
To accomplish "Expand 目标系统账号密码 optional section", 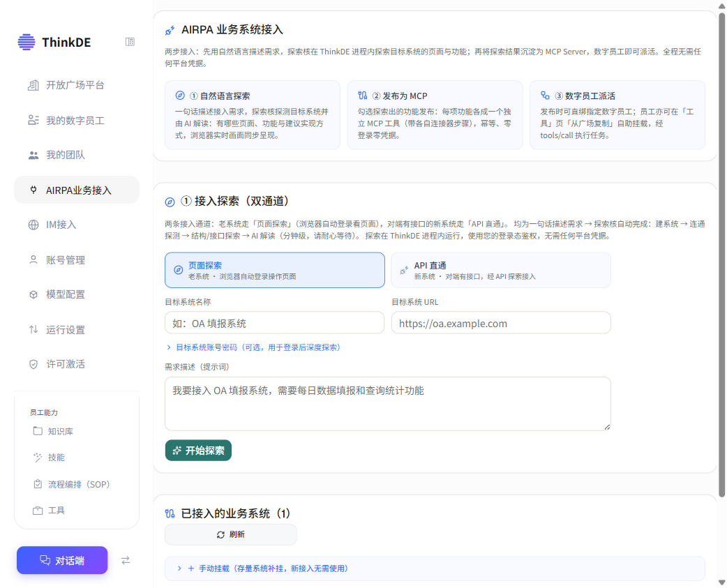I will pos(254,347).
